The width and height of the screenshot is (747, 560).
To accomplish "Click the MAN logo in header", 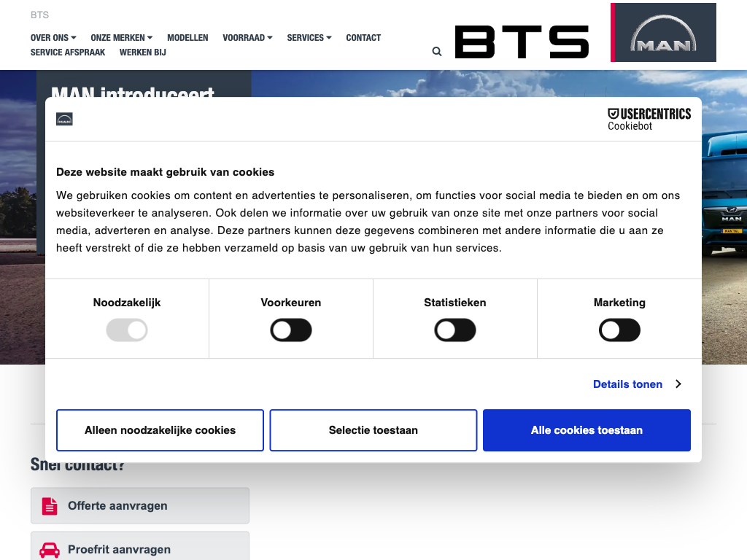I will pos(663,33).
